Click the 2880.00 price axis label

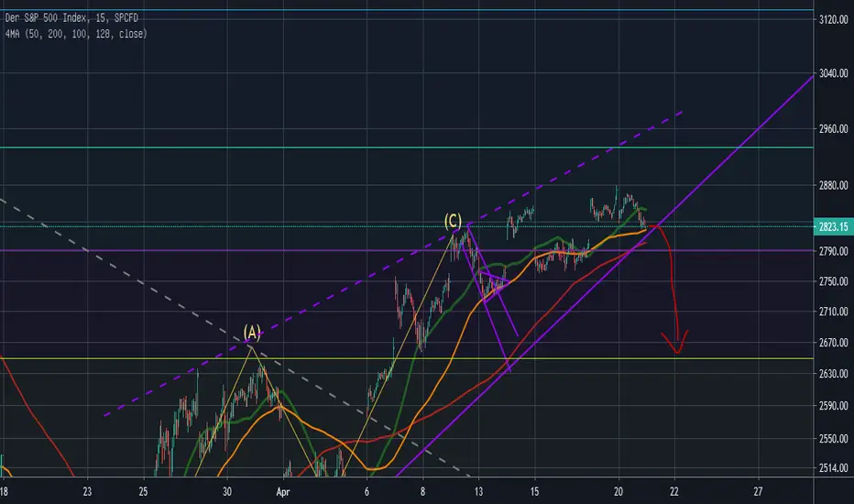tap(833, 185)
